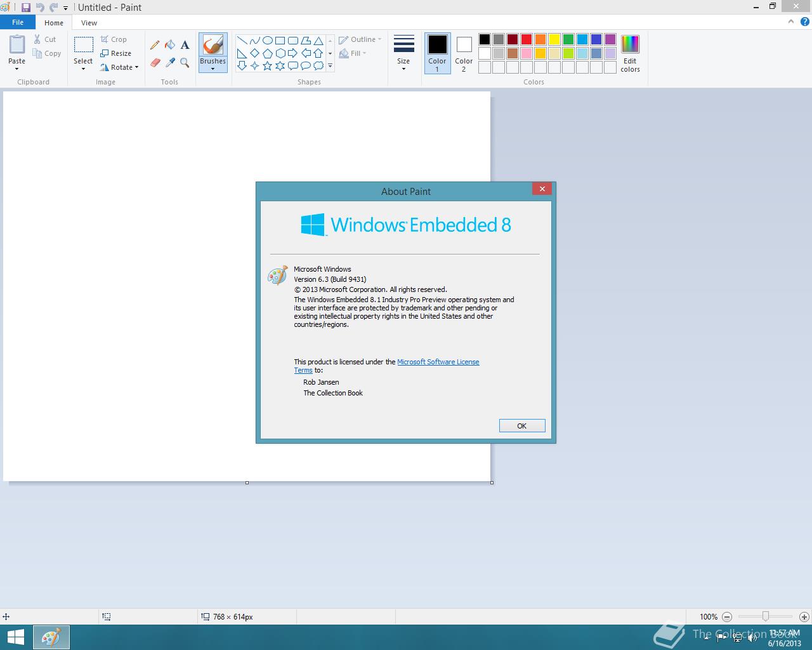The width and height of the screenshot is (812, 650).
Task: Click the zoom out minus button
Action: point(727,616)
